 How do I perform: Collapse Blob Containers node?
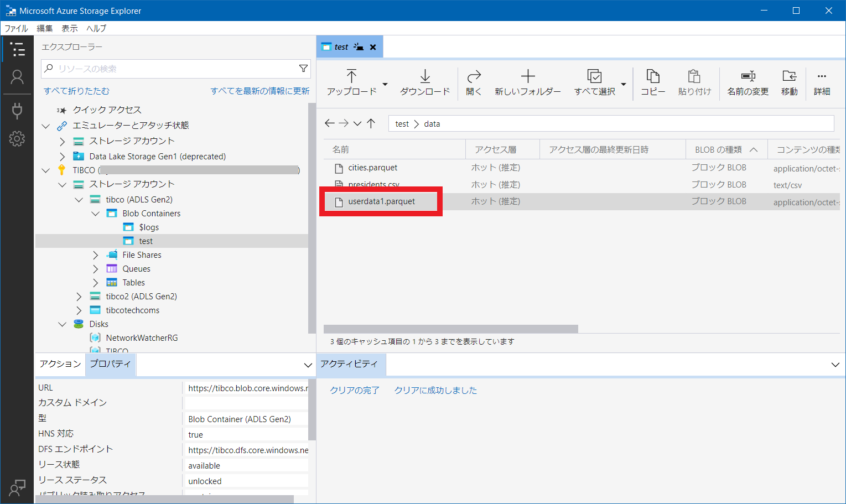point(96,214)
